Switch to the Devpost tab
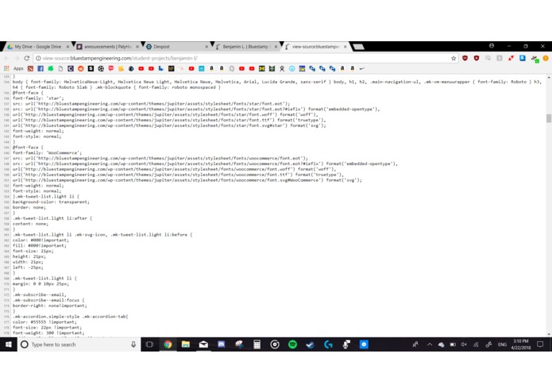552x392 pixels. 176,46
